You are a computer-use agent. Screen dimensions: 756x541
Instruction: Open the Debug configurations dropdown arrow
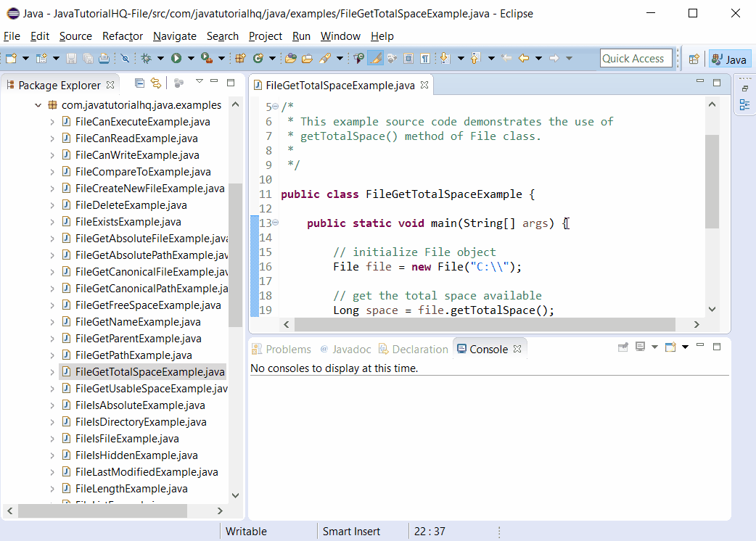pos(160,58)
